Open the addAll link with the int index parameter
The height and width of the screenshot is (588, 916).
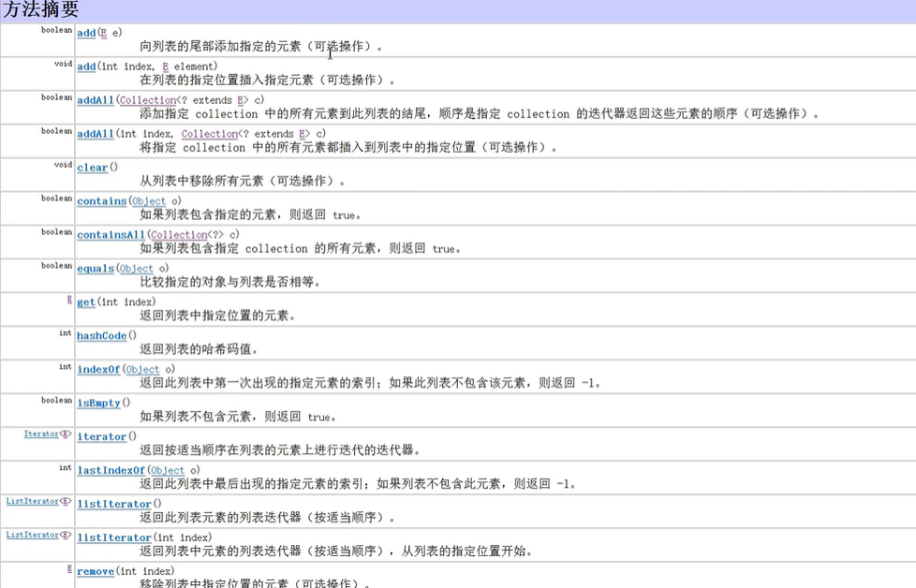[x=96, y=134]
